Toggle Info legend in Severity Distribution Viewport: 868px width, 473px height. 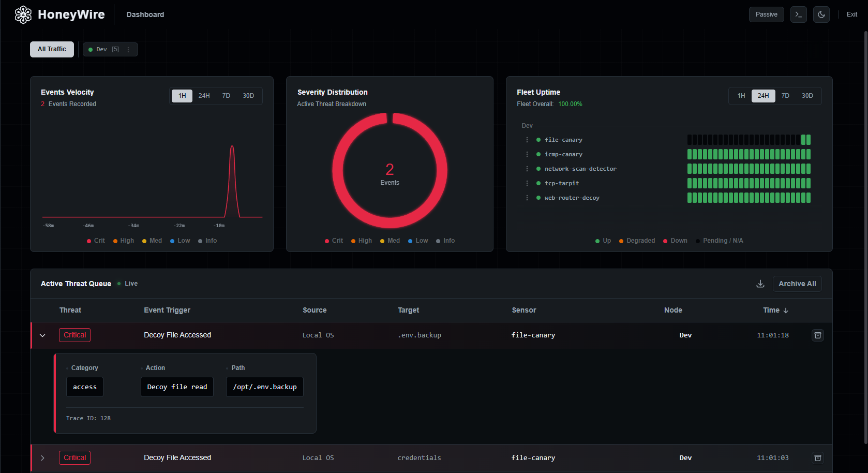[445, 241]
